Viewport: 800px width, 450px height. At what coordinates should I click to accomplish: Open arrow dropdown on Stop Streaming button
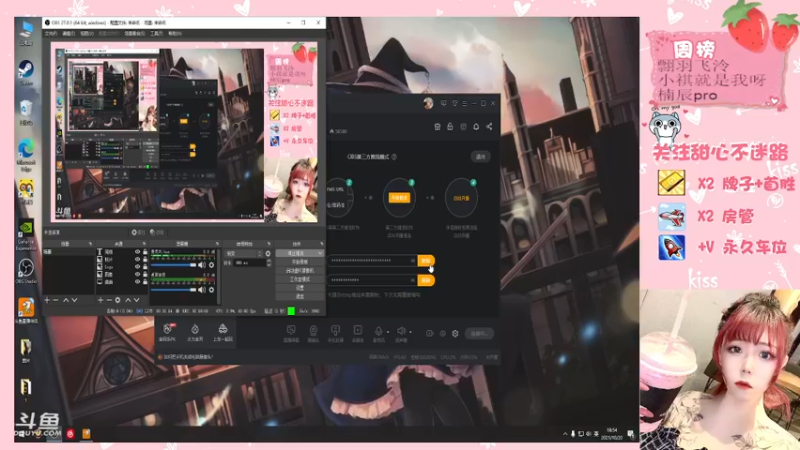320,253
